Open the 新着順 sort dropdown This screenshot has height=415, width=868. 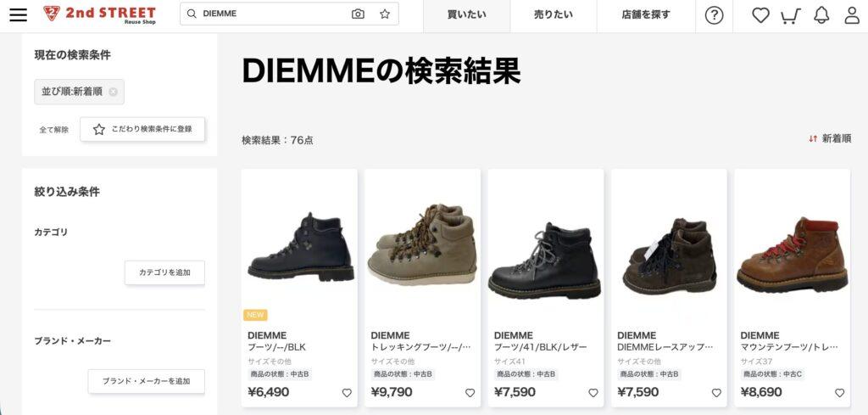click(830, 138)
